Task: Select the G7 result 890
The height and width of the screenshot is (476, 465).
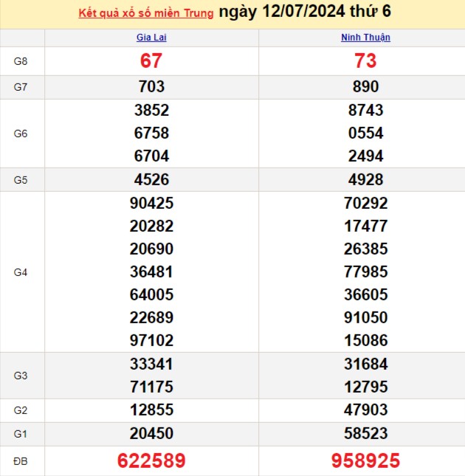Action: coord(365,87)
